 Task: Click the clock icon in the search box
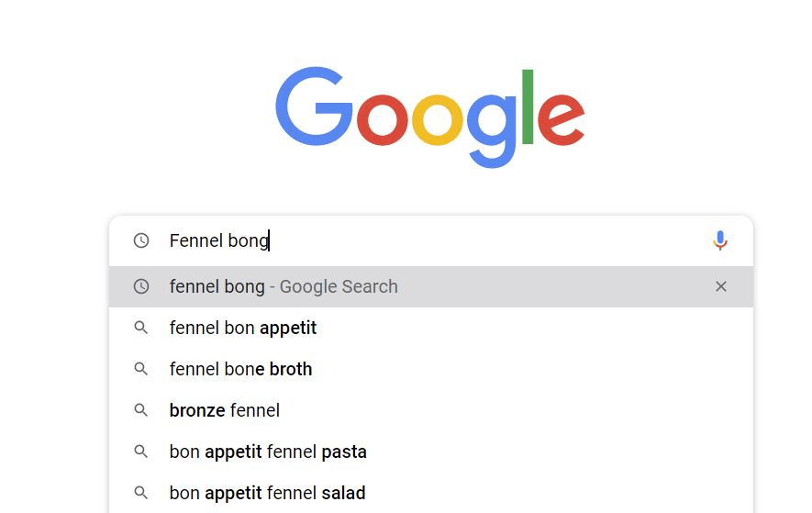pyautogui.click(x=141, y=240)
